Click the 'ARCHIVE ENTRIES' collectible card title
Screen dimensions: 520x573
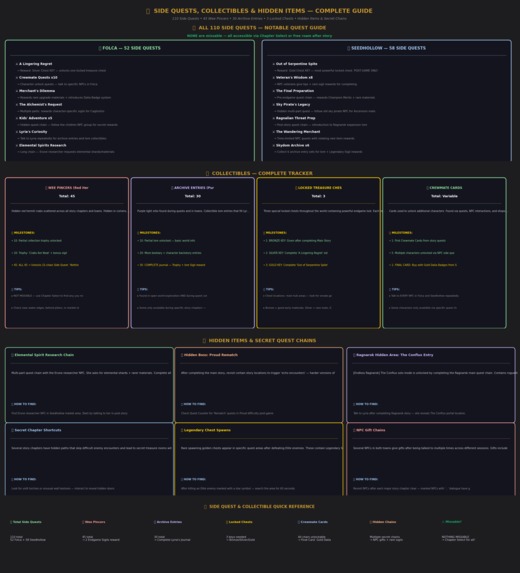coord(194,188)
